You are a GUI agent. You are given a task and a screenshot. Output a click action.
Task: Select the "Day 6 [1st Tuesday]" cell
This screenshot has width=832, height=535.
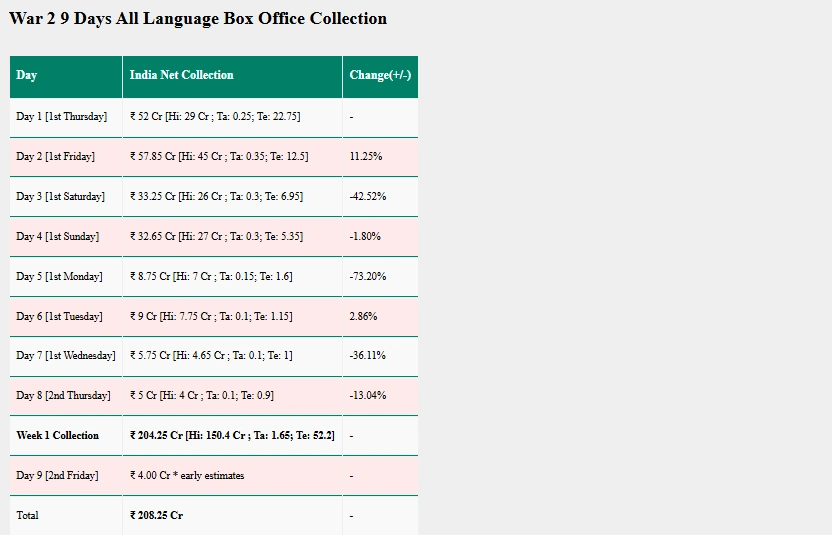60,317
